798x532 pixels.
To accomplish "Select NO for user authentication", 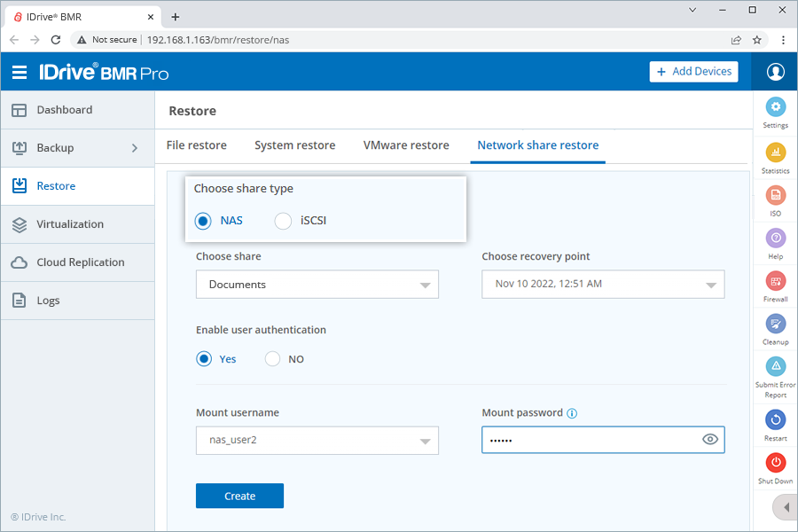I will point(272,359).
